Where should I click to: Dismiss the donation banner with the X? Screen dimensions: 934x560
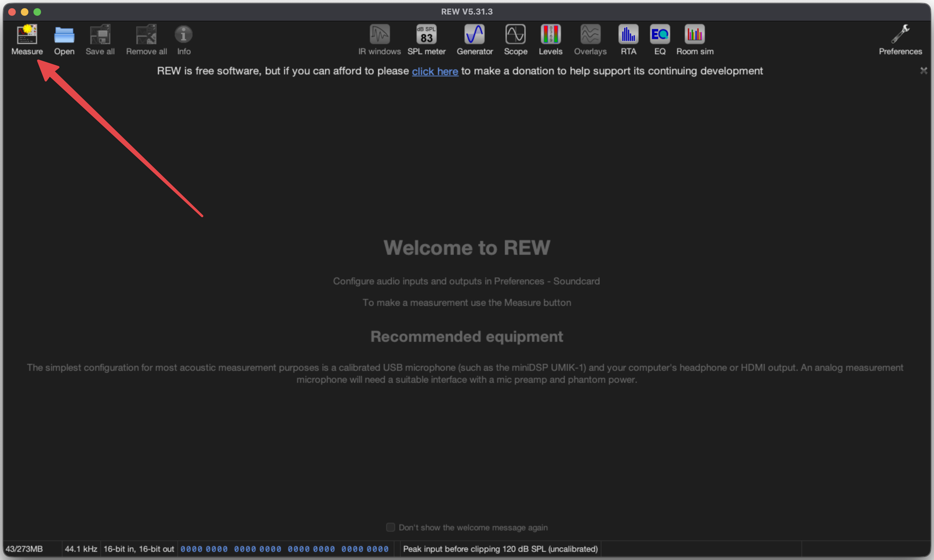[923, 71]
